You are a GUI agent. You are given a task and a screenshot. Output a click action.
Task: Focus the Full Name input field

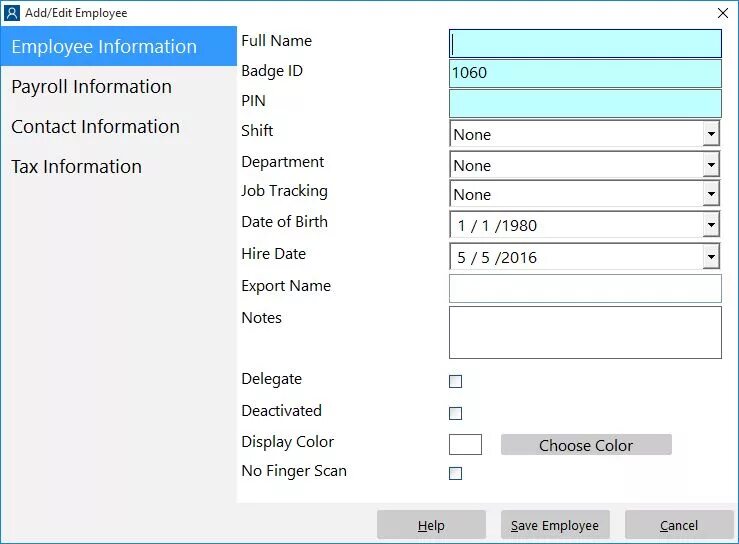click(x=585, y=44)
